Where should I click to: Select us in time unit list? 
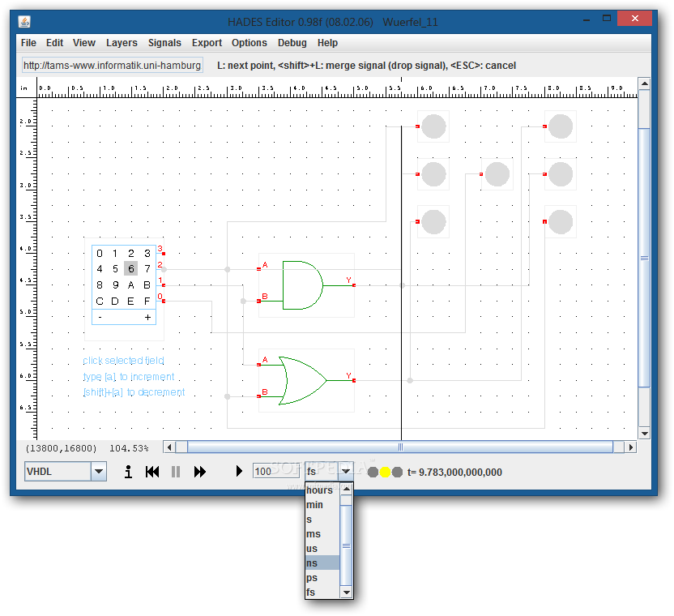click(322, 549)
